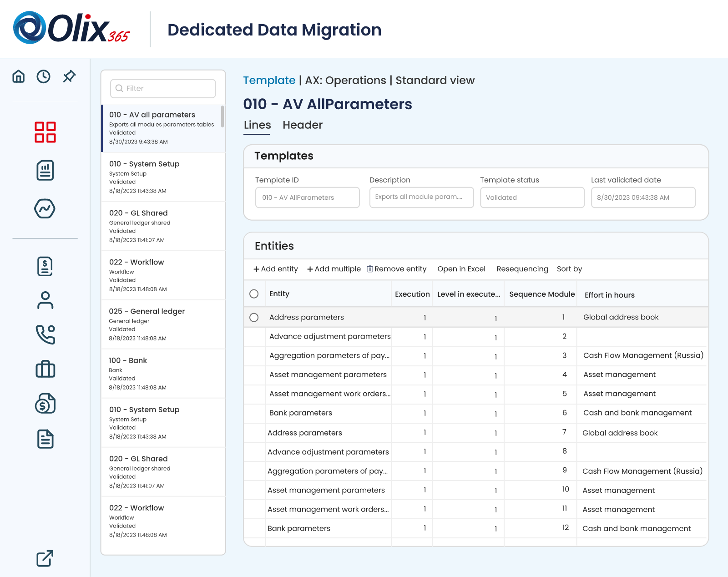728x577 pixels.
Task: Open the red dashboard grid icon
Action: [45, 132]
